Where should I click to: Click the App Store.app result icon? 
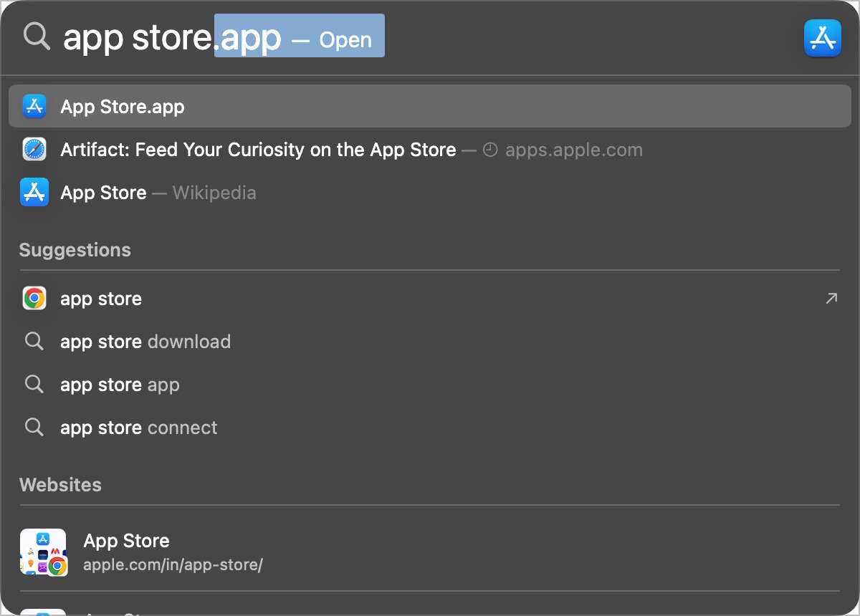34,106
